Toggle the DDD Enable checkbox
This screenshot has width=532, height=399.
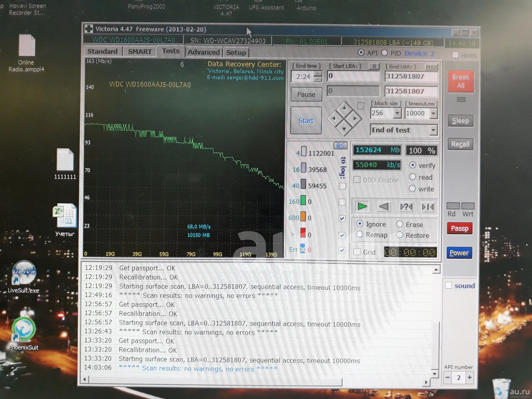[x=357, y=180]
